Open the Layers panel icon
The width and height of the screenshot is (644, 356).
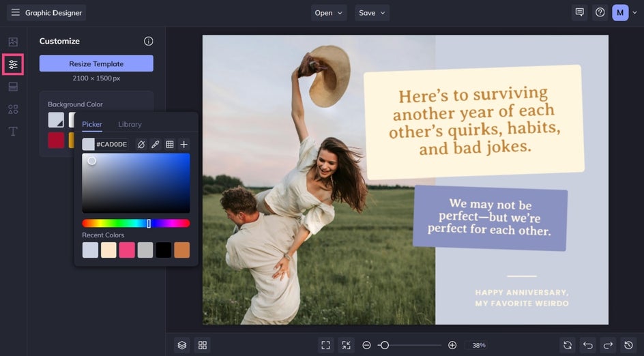182,345
